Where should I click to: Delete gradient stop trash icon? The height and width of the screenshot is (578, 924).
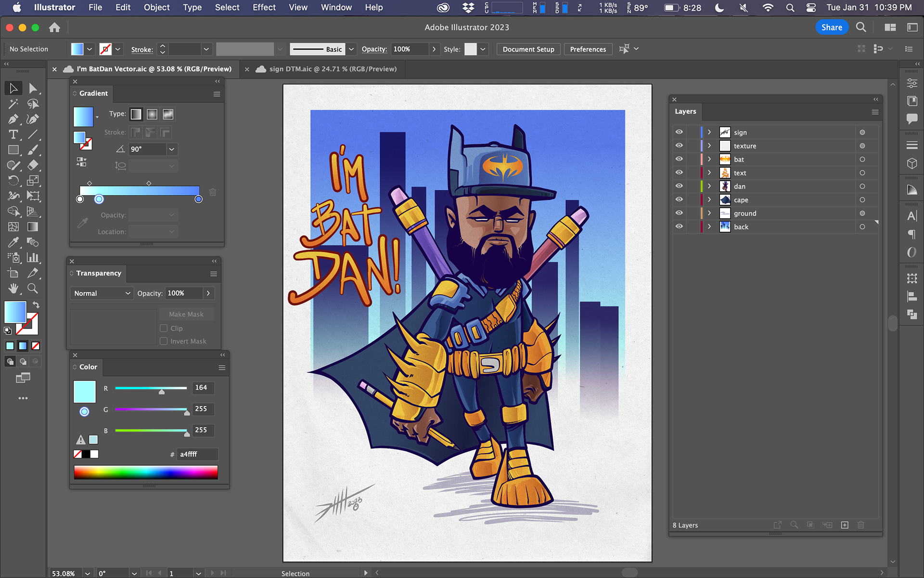(213, 192)
